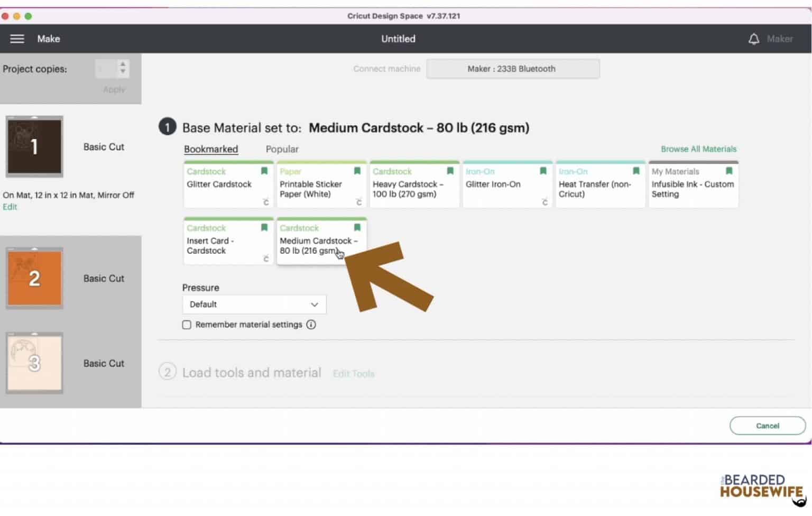Enable Remember material settings checkbox
The image size is (812, 516).
(187, 325)
